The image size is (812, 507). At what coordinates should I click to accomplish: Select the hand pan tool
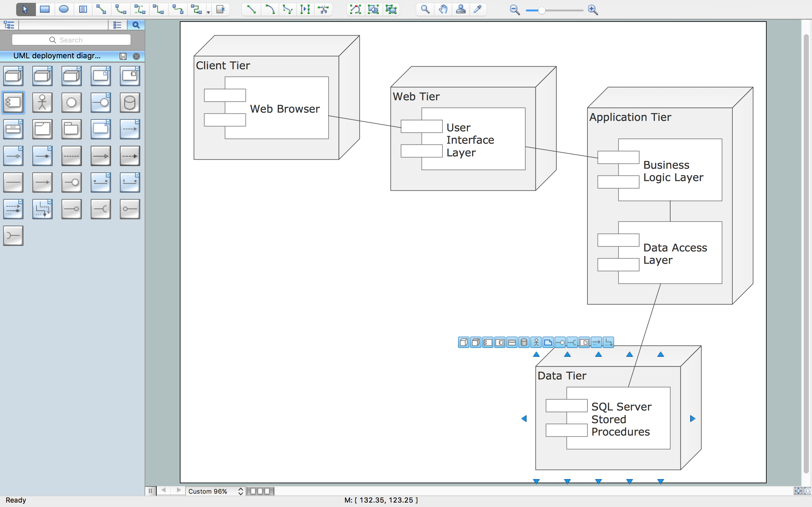click(442, 10)
